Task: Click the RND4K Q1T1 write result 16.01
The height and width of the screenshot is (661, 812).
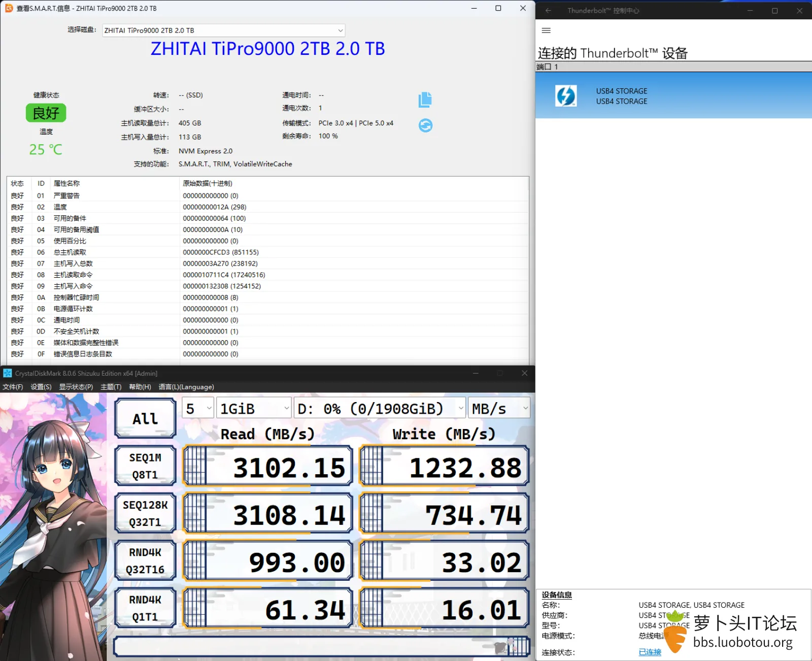Action: (444, 608)
